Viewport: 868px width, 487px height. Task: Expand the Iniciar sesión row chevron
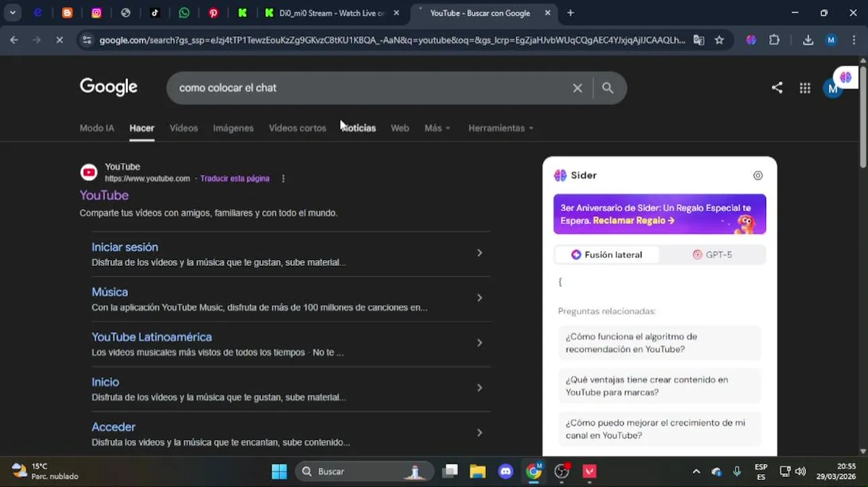click(480, 253)
